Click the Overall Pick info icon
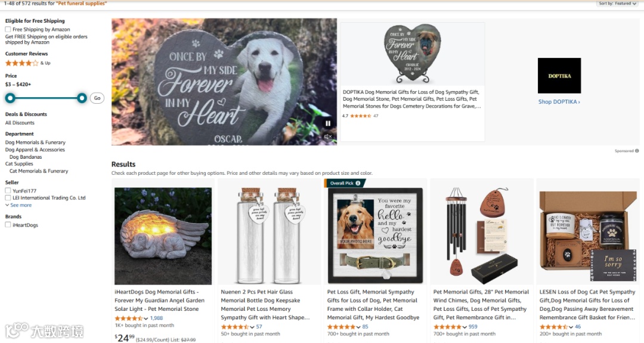 (358, 183)
